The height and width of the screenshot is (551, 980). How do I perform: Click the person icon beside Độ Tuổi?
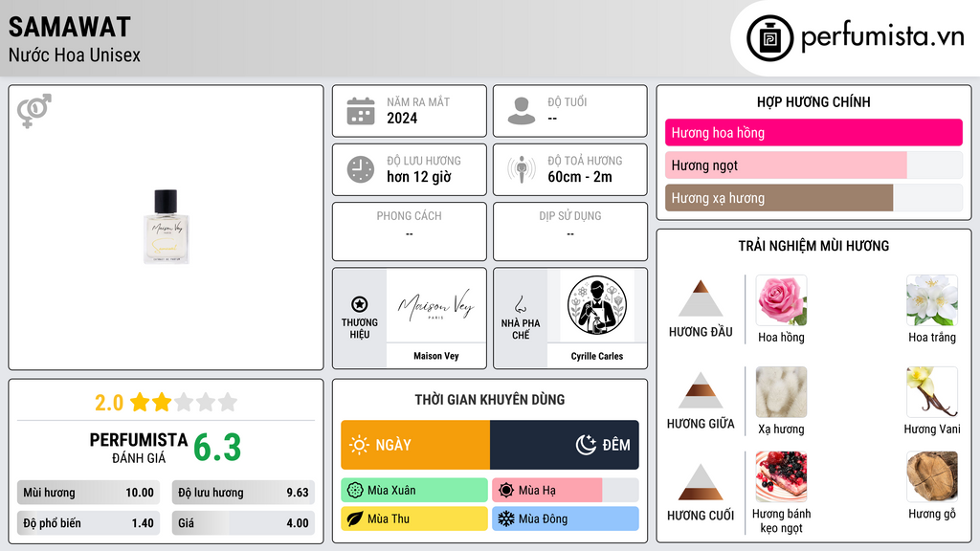click(x=522, y=111)
